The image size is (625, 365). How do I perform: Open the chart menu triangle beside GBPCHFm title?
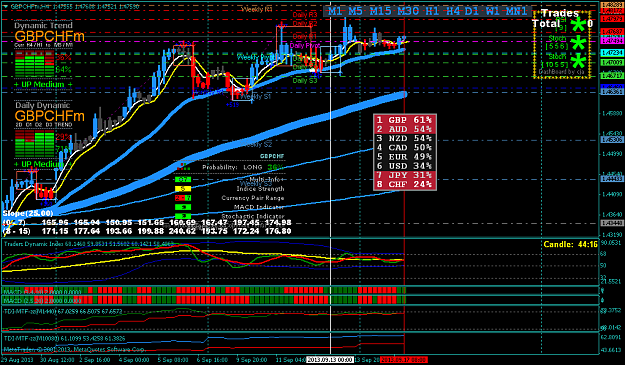(6, 6)
